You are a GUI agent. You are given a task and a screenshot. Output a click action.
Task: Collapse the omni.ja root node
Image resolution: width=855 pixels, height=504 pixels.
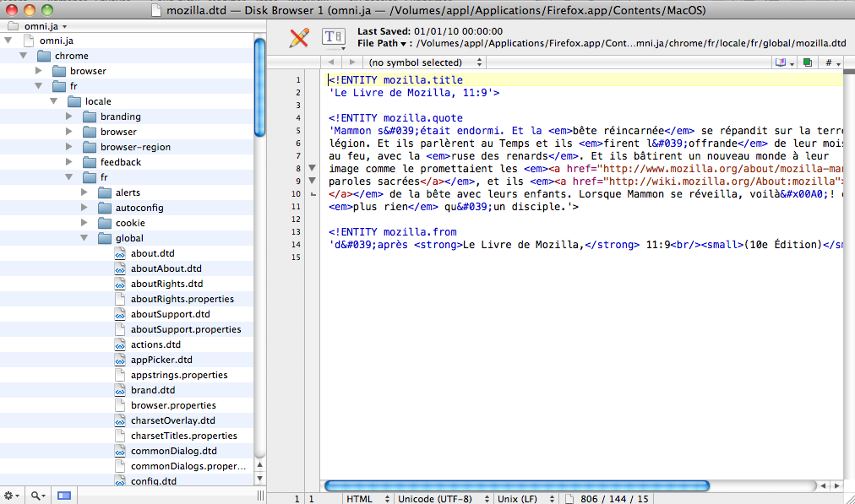(8, 41)
